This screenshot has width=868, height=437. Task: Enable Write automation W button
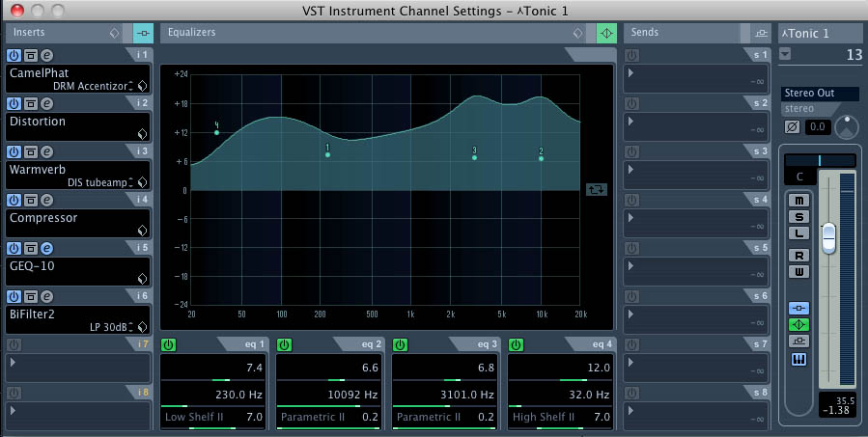tap(798, 272)
